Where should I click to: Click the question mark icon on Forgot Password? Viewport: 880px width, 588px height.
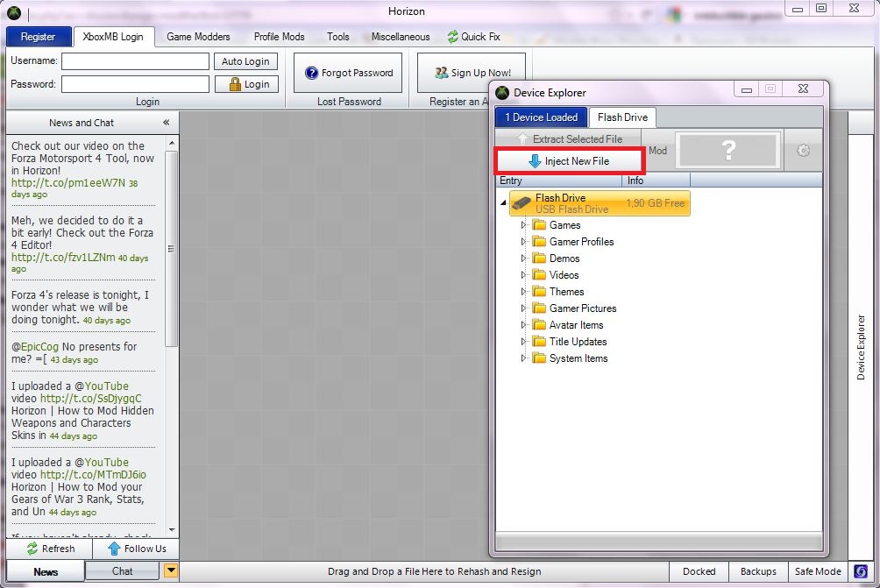pyautogui.click(x=311, y=73)
